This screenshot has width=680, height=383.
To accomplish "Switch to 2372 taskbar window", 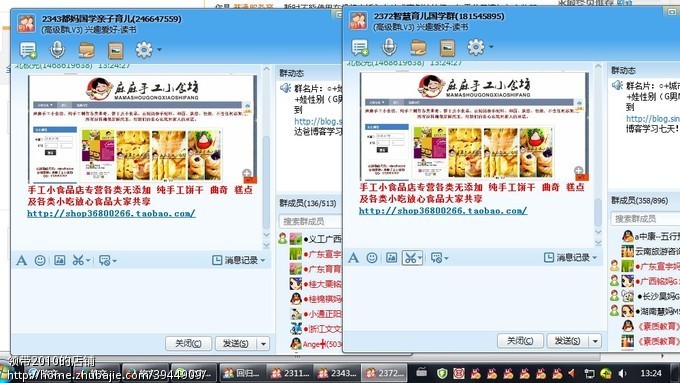I will pyautogui.click(x=384, y=373).
